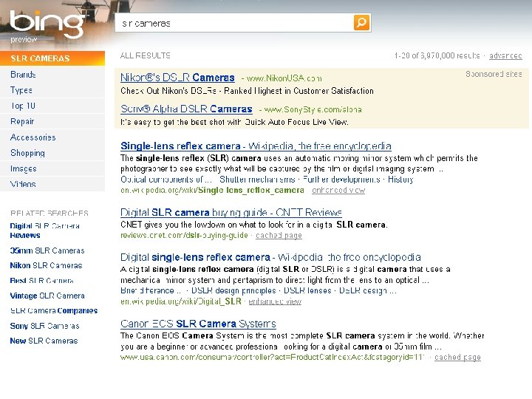Switch to Images results
This screenshot has width=532, height=399.
(23, 168)
